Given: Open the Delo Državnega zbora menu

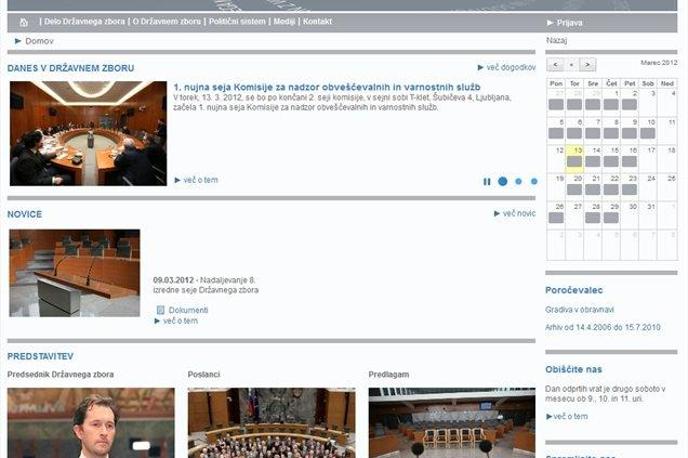Looking at the screenshot, I should click(84, 21).
